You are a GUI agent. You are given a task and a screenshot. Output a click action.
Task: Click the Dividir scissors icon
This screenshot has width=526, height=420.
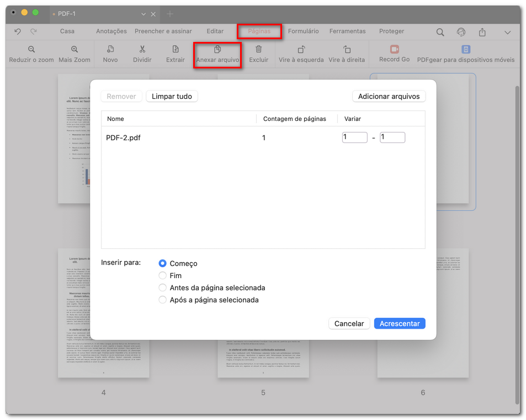tap(142, 50)
